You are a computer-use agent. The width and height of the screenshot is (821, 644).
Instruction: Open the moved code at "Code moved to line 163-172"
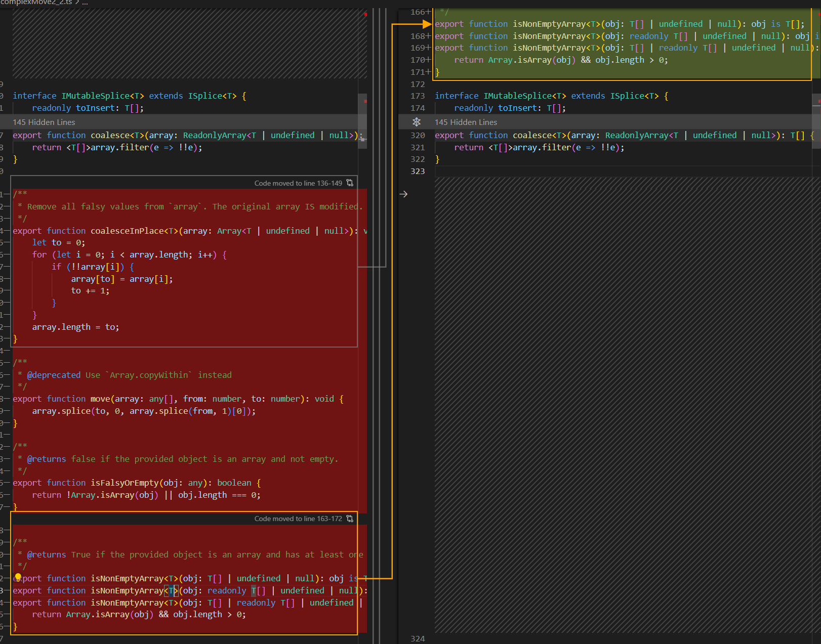[298, 519]
